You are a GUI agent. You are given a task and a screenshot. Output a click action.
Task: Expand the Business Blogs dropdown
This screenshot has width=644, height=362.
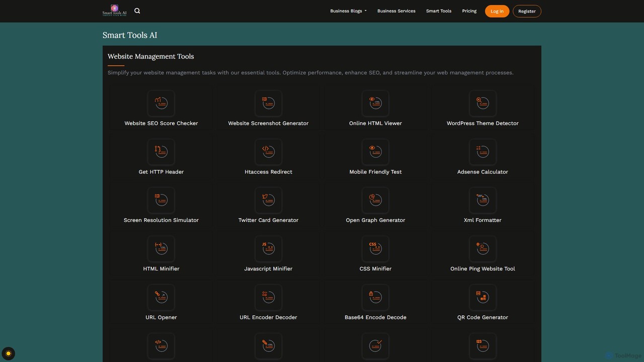348,11
